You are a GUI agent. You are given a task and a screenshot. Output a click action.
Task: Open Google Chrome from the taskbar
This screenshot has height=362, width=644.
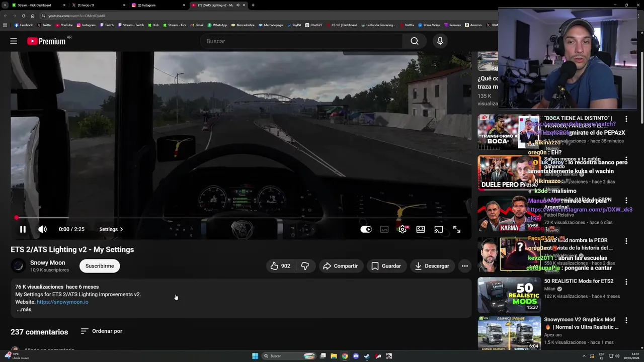click(345, 356)
